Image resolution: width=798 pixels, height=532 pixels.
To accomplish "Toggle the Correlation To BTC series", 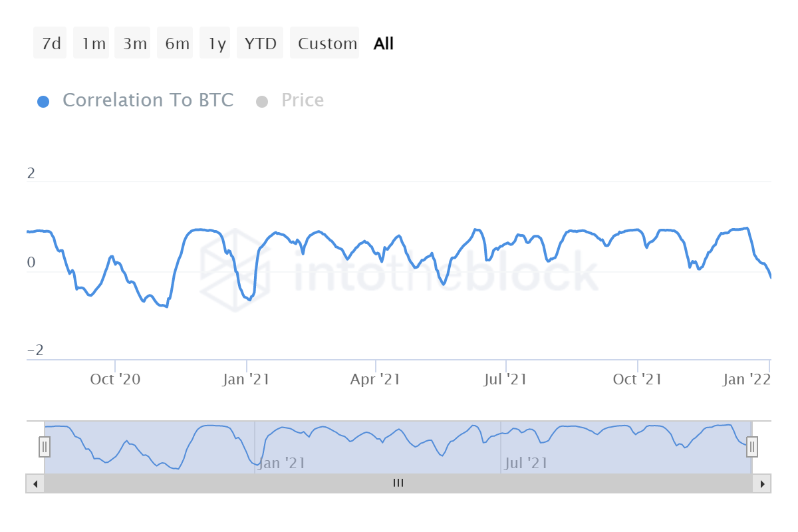I will 148,100.
